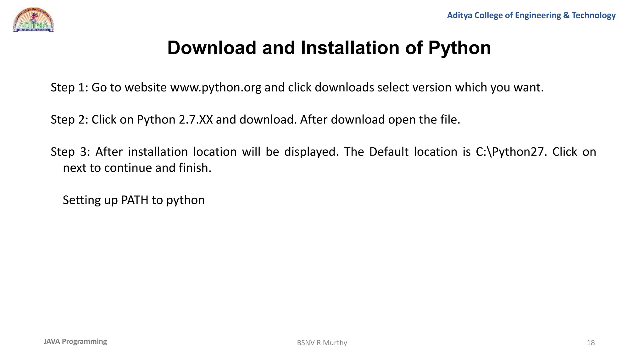Click the 'BSNV R Murthy' footer name

pyautogui.click(x=322, y=343)
